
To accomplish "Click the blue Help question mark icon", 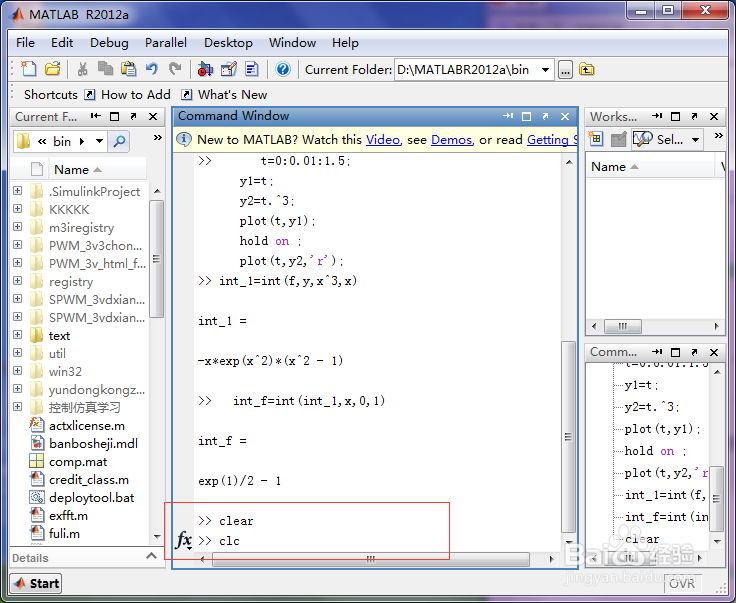I will click(283, 69).
